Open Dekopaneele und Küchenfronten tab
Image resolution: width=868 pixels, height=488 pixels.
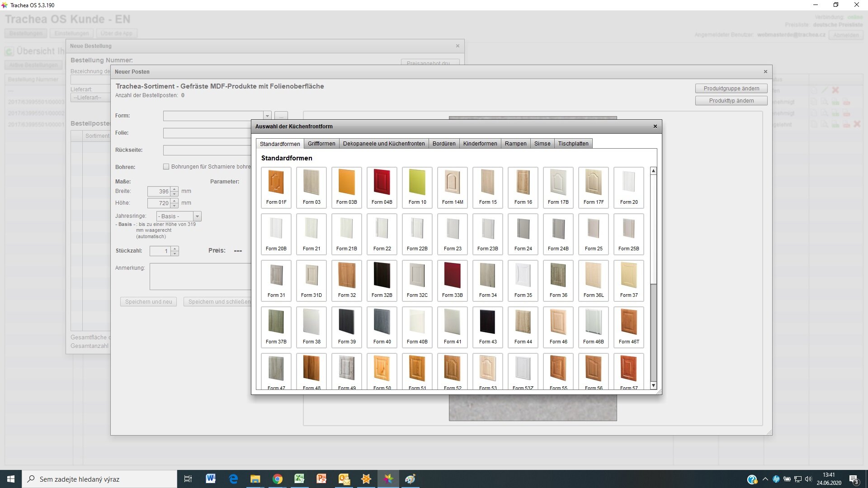(x=384, y=144)
